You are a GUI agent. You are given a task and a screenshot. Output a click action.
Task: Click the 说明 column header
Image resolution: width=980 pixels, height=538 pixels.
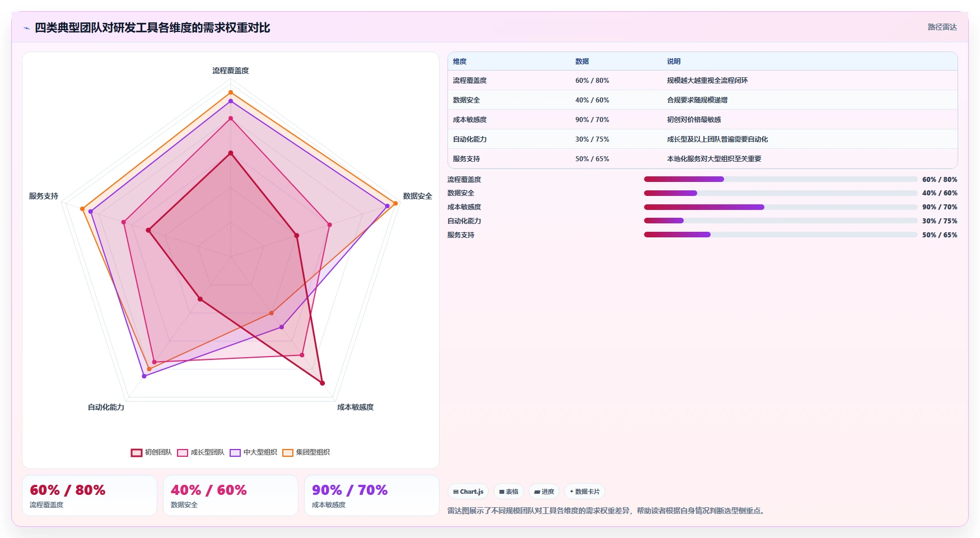[x=674, y=62]
